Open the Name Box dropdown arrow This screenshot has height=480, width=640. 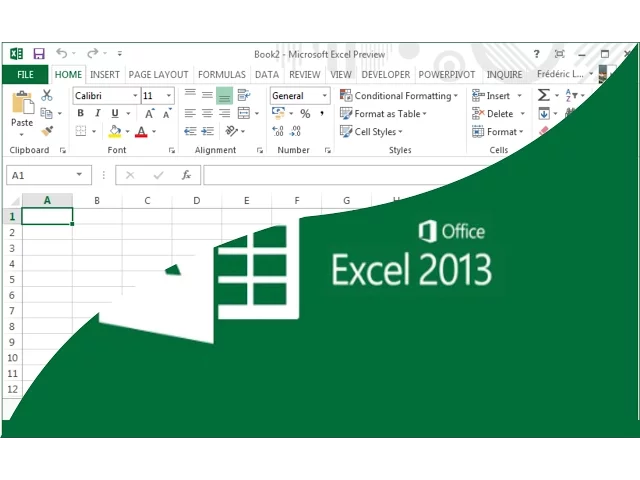coord(79,175)
